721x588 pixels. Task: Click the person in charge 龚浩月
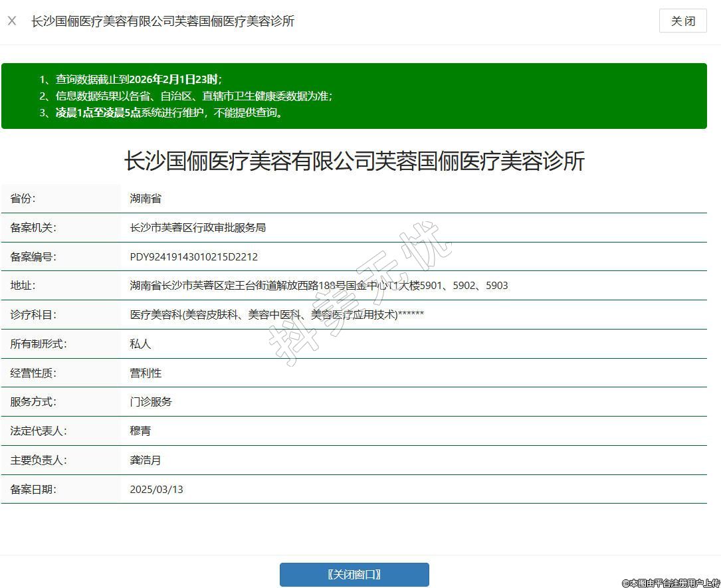pyautogui.click(x=146, y=460)
